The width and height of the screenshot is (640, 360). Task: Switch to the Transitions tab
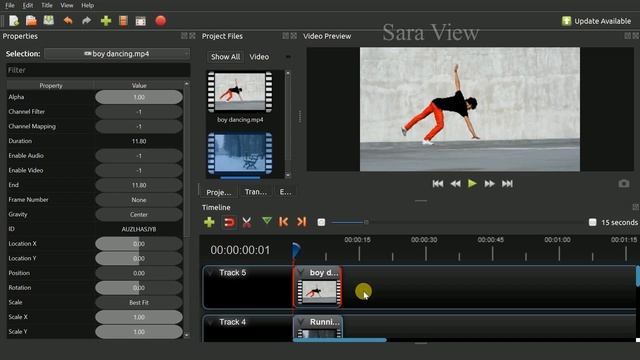[256, 192]
